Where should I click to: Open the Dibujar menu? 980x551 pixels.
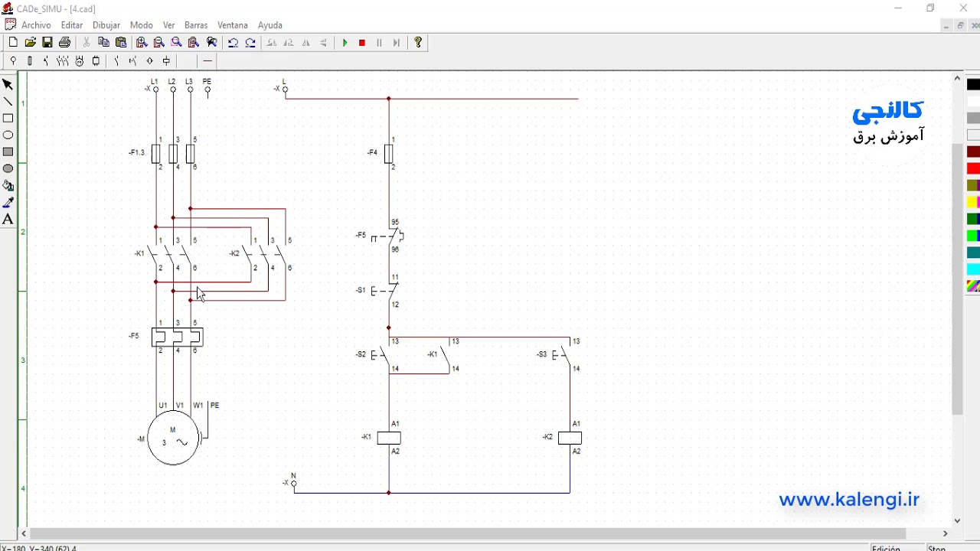pyautogui.click(x=106, y=25)
